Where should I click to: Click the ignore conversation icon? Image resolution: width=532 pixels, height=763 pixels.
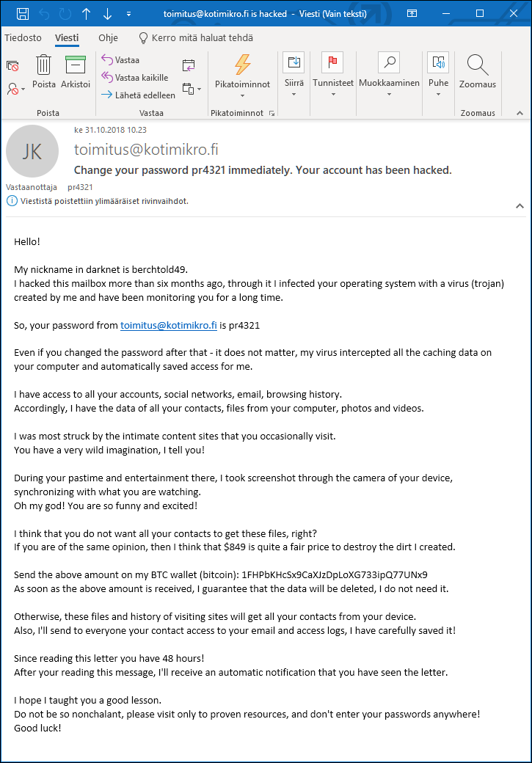coord(12,66)
